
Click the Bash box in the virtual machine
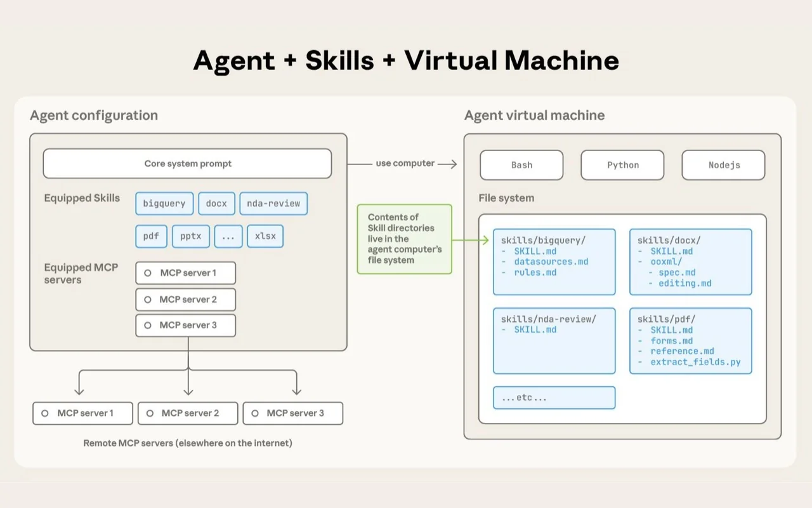click(521, 165)
